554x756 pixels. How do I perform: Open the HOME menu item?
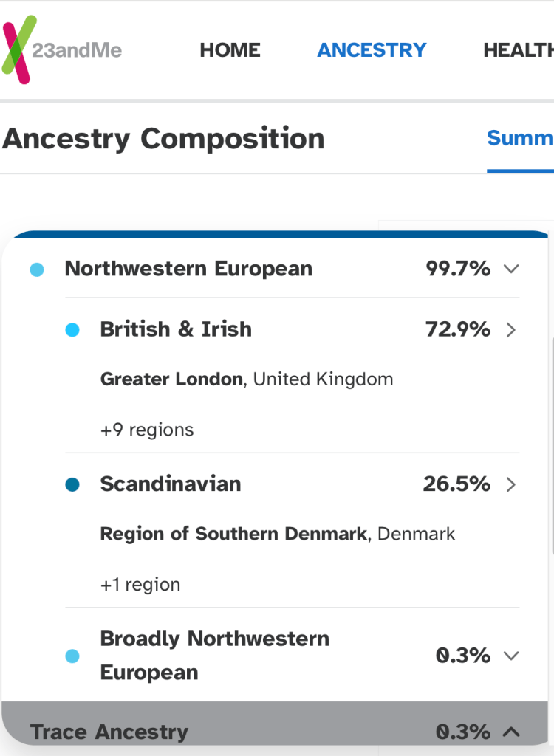click(x=230, y=50)
